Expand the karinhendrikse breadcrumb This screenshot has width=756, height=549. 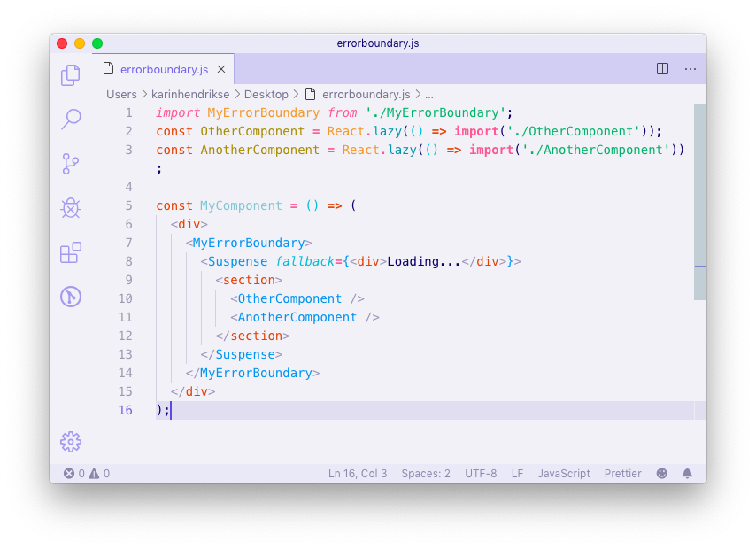[190, 94]
